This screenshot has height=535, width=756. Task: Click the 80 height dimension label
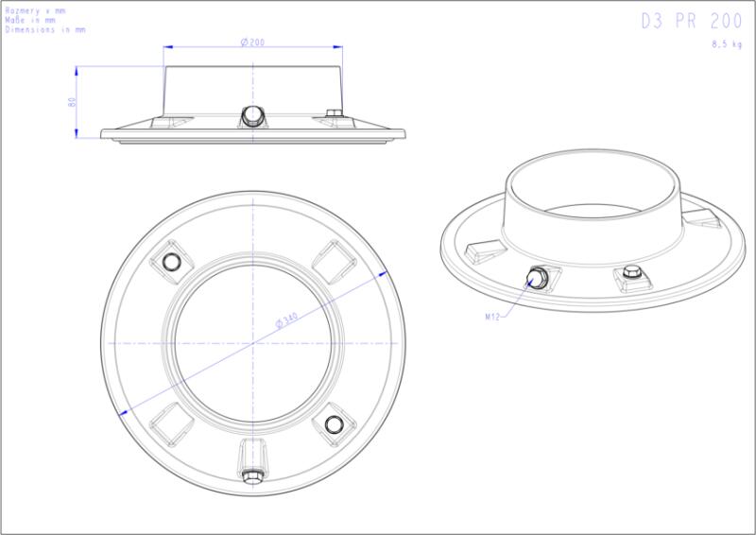(72, 102)
